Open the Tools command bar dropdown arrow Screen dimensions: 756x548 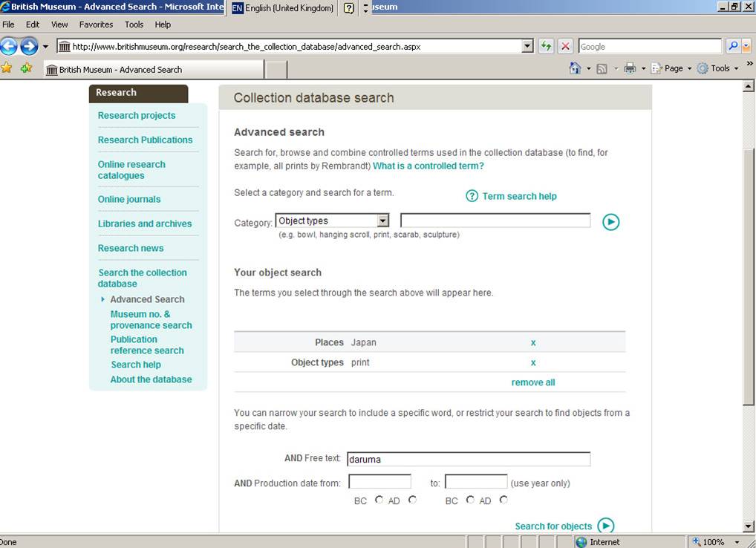pyautogui.click(x=736, y=69)
